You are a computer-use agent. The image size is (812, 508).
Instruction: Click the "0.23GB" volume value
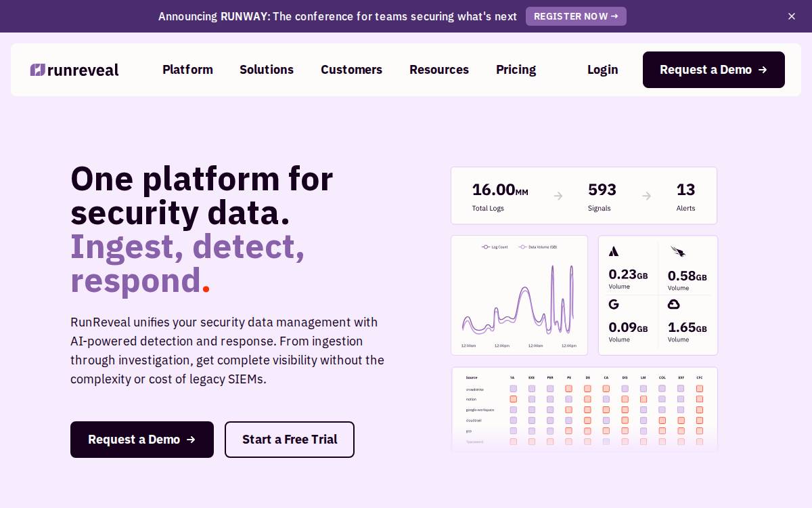[x=628, y=274]
